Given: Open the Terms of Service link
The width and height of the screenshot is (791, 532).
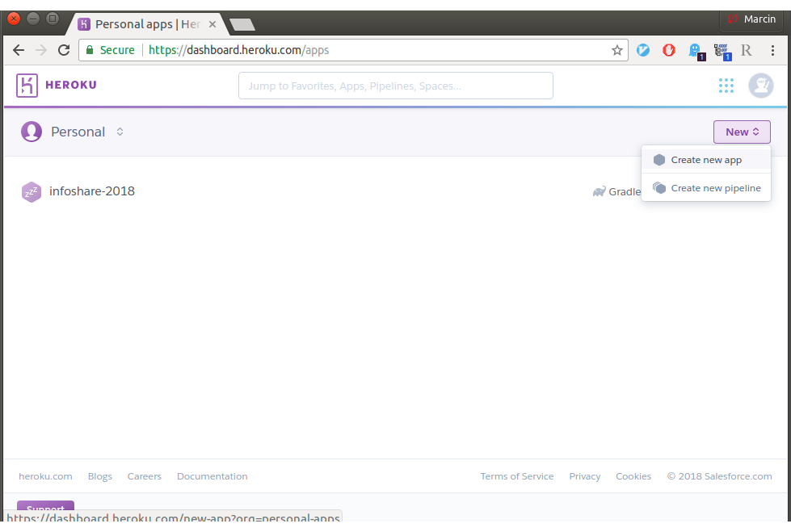Looking at the screenshot, I should (516, 476).
